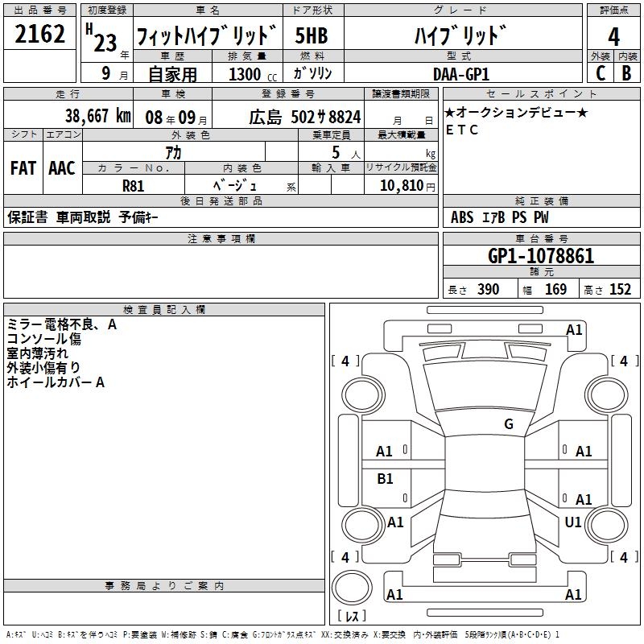This screenshot has width=644, height=644.
Task: Click the 注意事項欄 header
Action: click(221, 238)
